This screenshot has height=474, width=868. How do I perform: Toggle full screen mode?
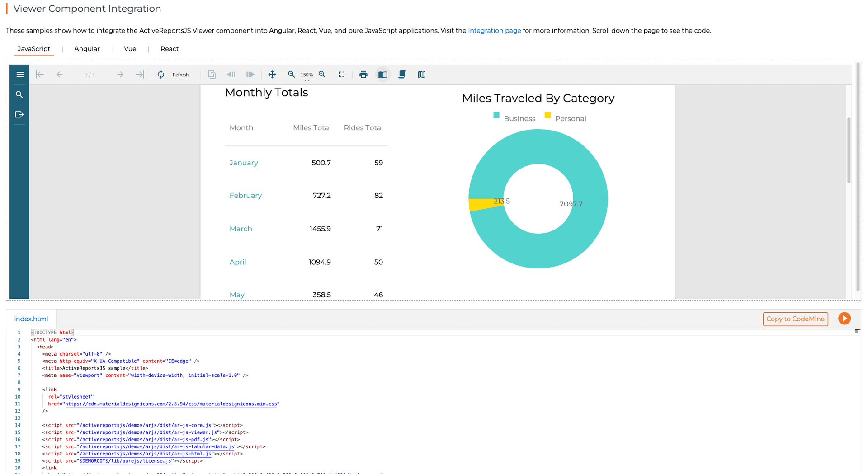coord(342,75)
